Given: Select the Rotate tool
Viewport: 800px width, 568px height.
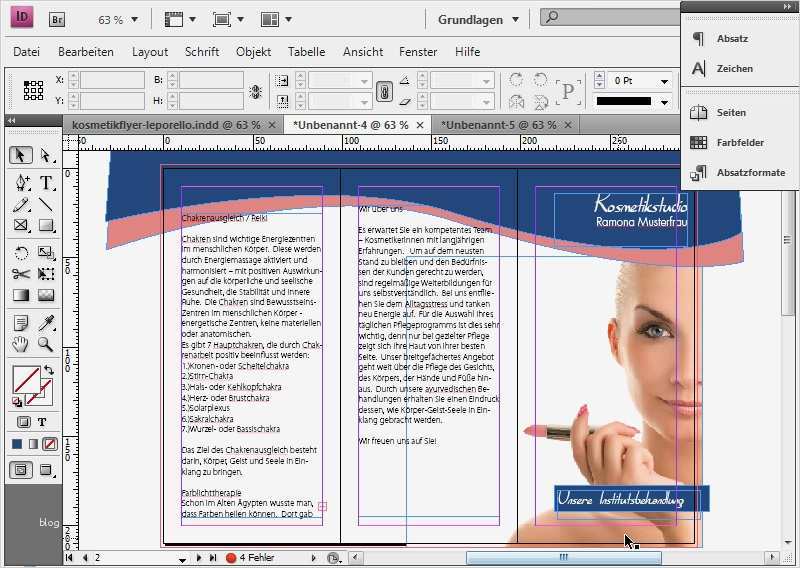Looking at the screenshot, I should pos(21,253).
